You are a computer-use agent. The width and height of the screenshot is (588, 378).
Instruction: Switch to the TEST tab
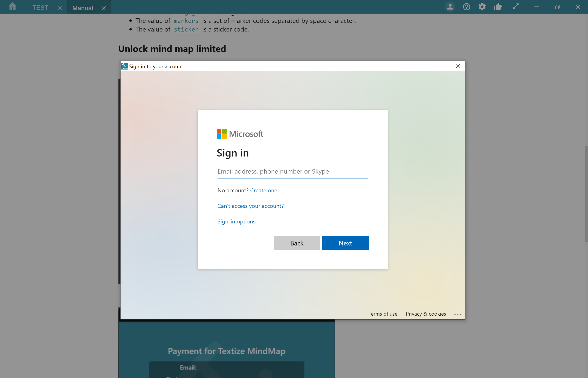click(40, 8)
